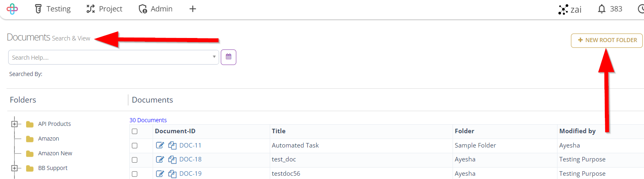Viewport: 644px width, 179px height.
Task: Expand the BB Support folder
Action: 14,168
